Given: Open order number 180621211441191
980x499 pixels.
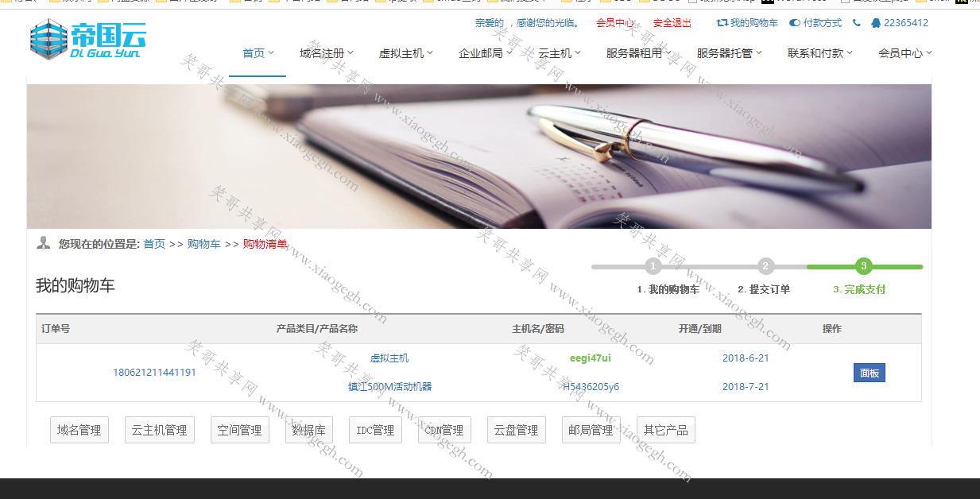Looking at the screenshot, I should (x=154, y=372).
